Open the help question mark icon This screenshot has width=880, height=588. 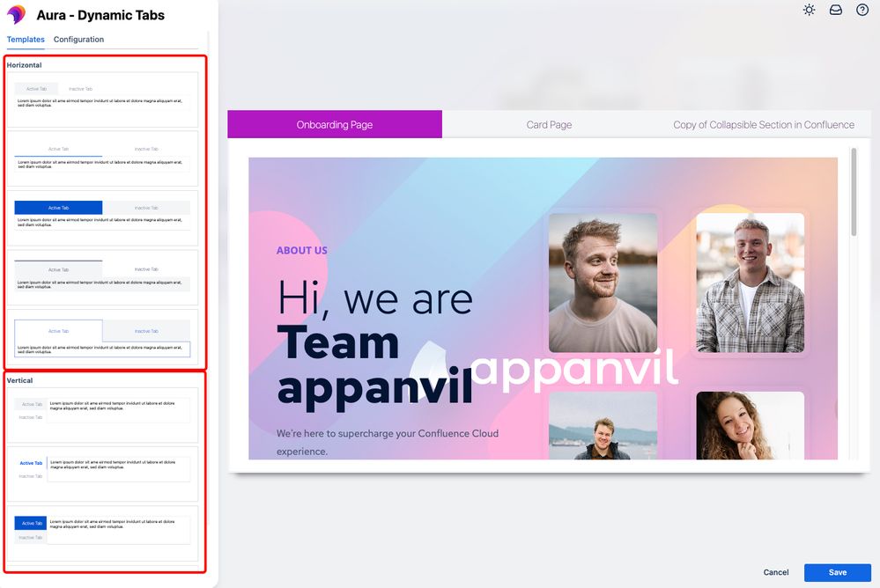pos(862,10)
